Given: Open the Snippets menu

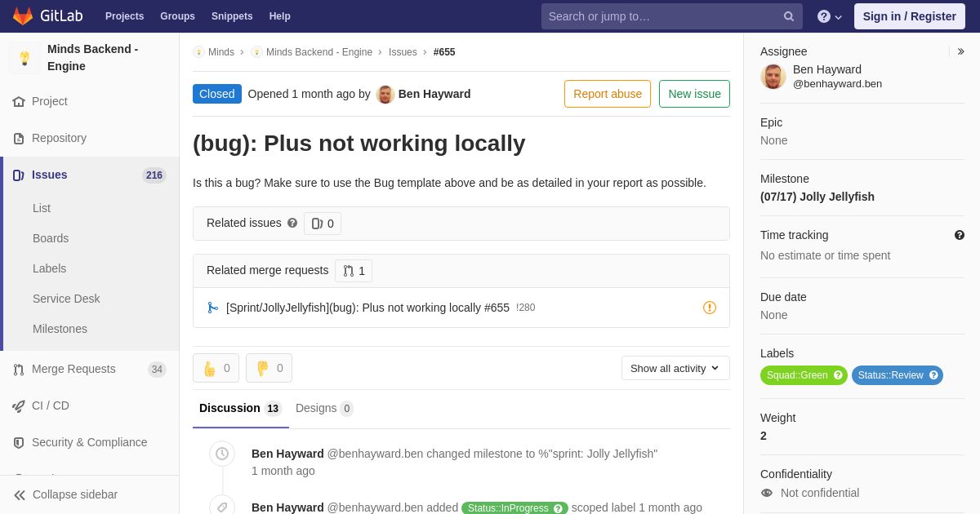Looking at the screenshot, I should tap(232, 16).
